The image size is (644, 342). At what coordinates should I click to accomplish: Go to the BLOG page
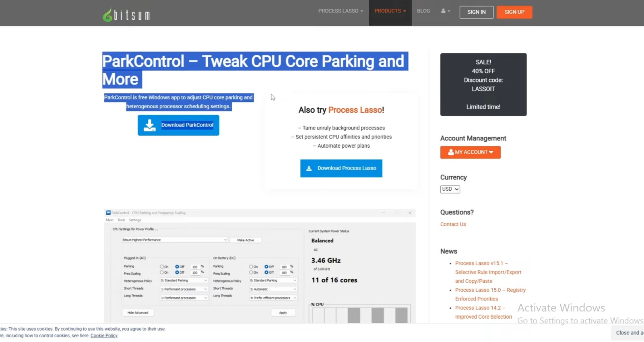click(x=423, y=11)
